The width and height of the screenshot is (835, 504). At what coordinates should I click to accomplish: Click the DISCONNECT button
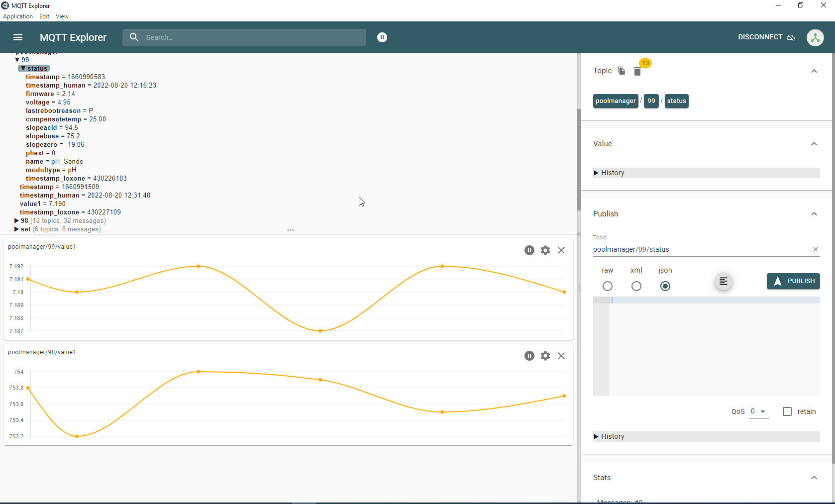[766, 37]
